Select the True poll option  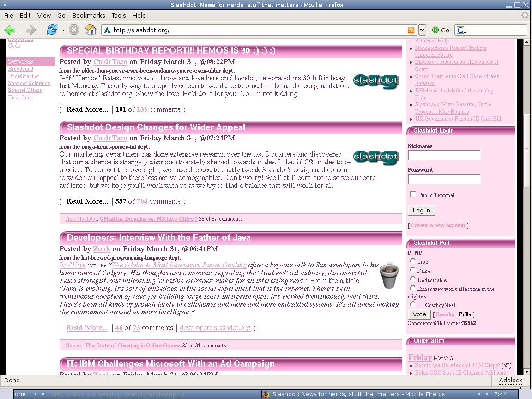point(412,261)
